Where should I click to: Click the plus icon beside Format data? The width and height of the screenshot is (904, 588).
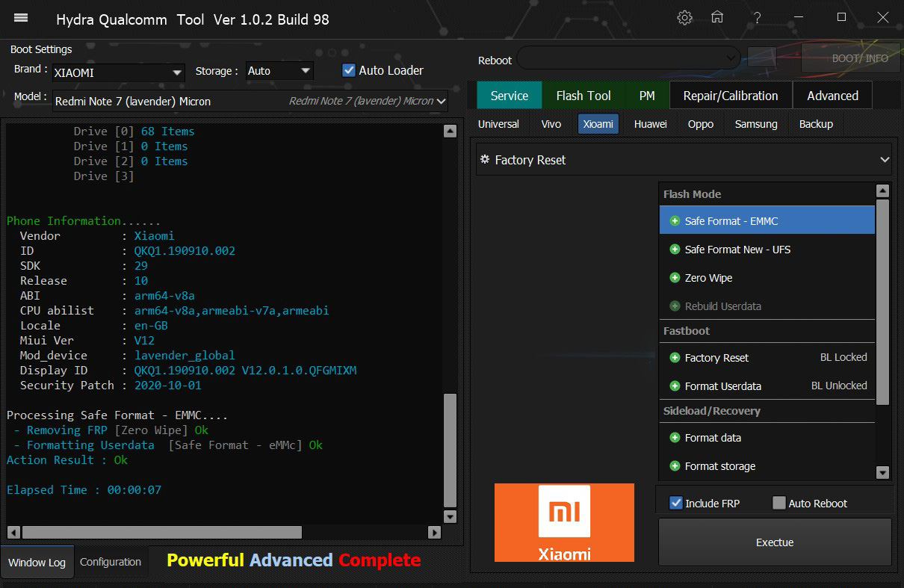675,438
